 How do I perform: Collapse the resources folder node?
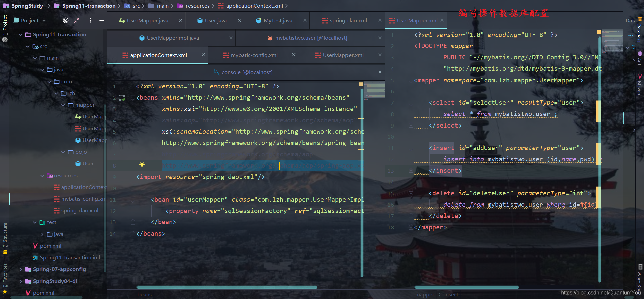[42, 176]
